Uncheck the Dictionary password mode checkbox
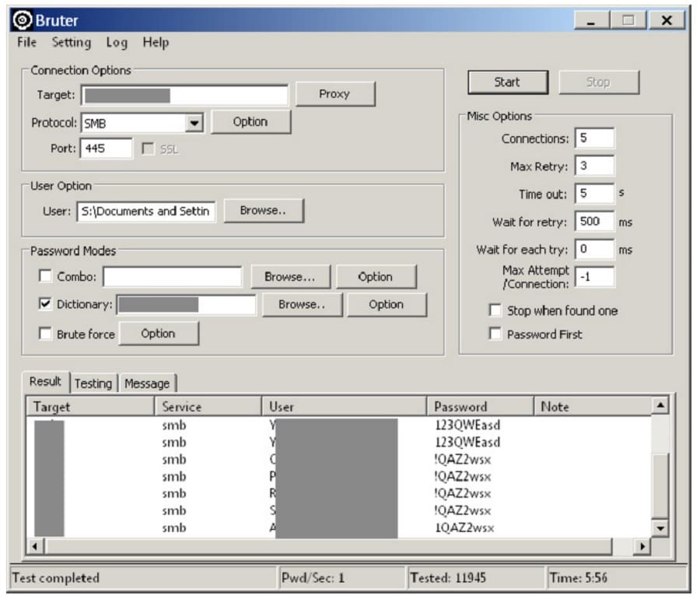Screen dimensions: 700x602 [45, 304]
